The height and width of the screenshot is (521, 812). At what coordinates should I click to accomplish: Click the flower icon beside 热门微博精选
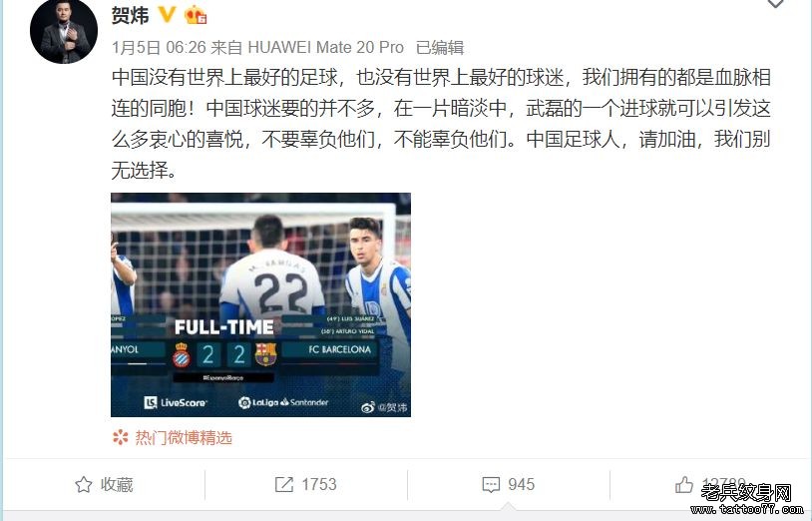pyautogui.click(x=120, y=437)
